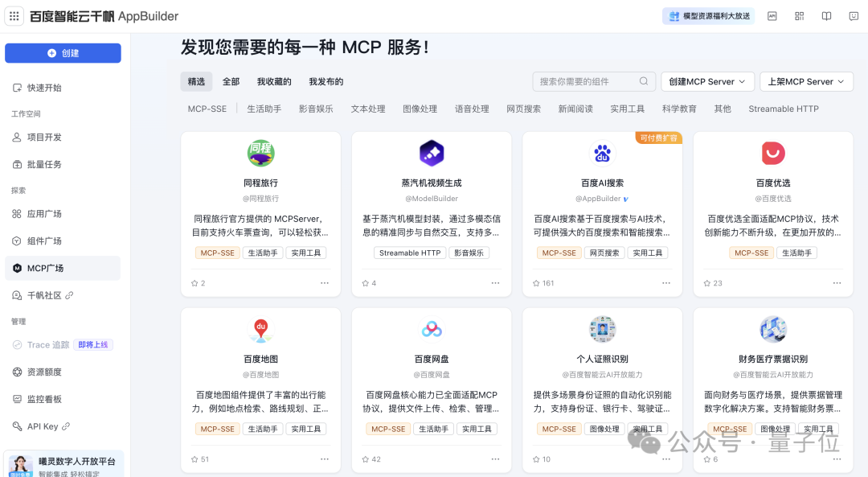Click the blue 创建 button
This screenshot has height=477, width=868.
pyautogui.click(x=63, y=53)
